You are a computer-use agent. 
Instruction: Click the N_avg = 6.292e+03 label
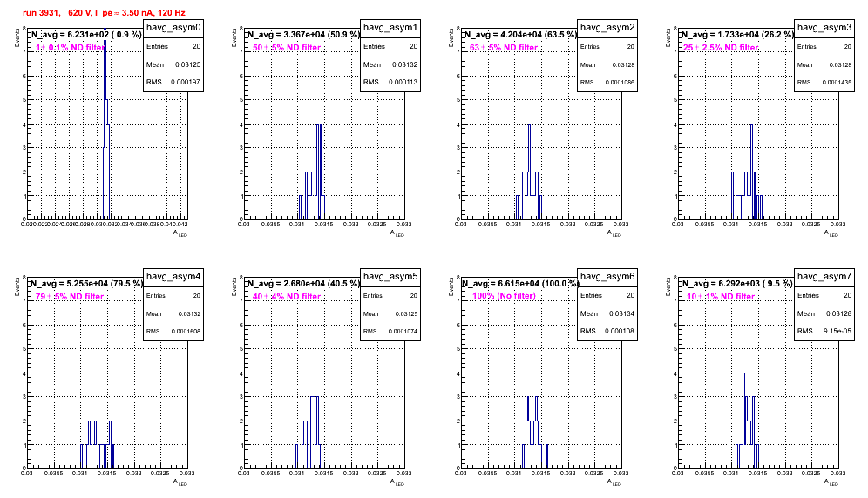click(737, 284)
